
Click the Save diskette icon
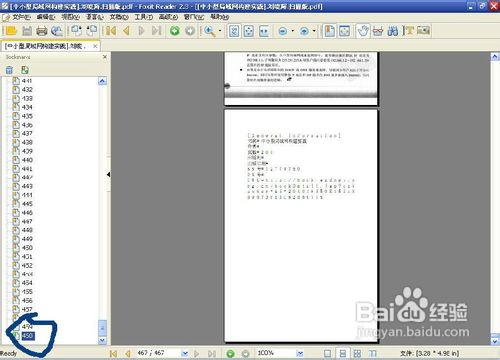pos(27,31)
